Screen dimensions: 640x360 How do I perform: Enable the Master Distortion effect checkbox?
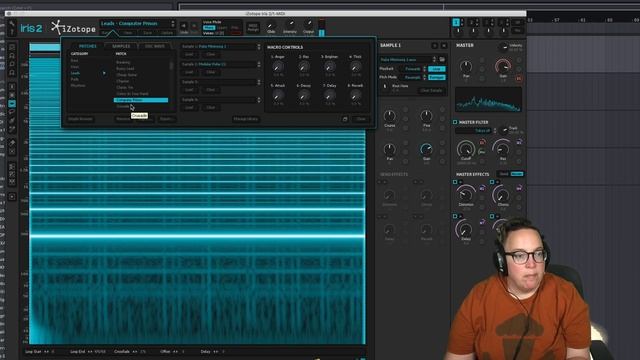[455, 182]
